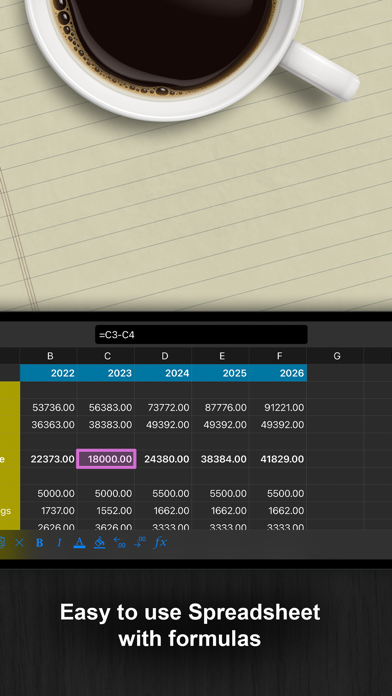
Task: Open the text color tool
Action: (x=79, y=543)
